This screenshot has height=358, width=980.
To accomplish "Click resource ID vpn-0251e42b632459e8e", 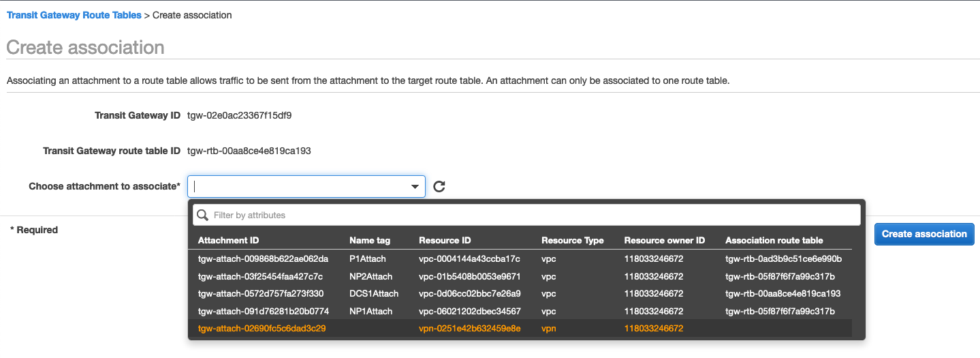I will (469, 329).
